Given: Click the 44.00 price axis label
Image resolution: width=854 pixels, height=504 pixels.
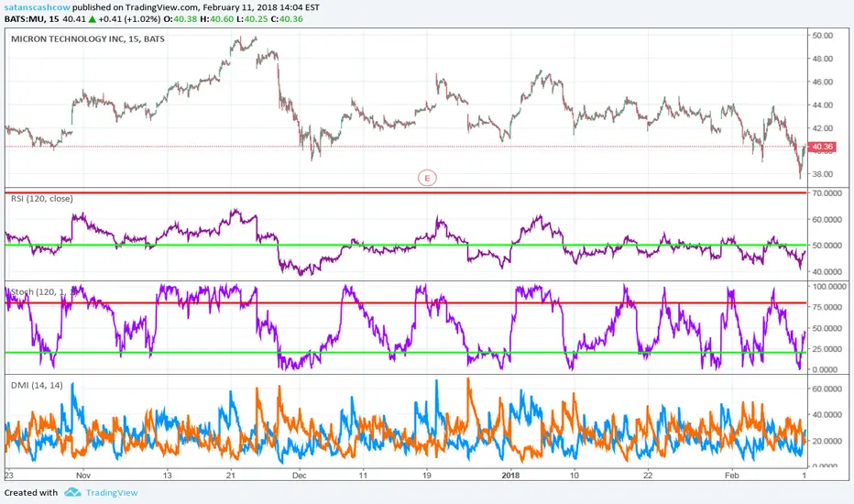Looking at the screenshot, I should [x=823, y=104].
